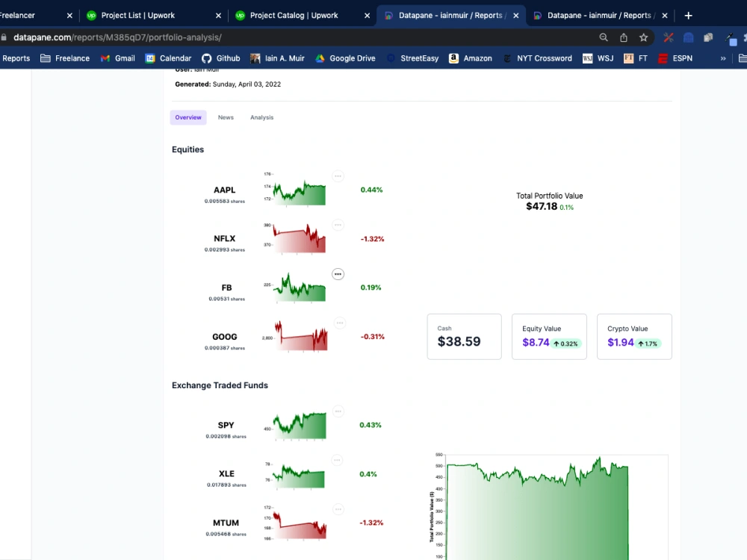Open options menu for MTUM chart

[338, 509]
